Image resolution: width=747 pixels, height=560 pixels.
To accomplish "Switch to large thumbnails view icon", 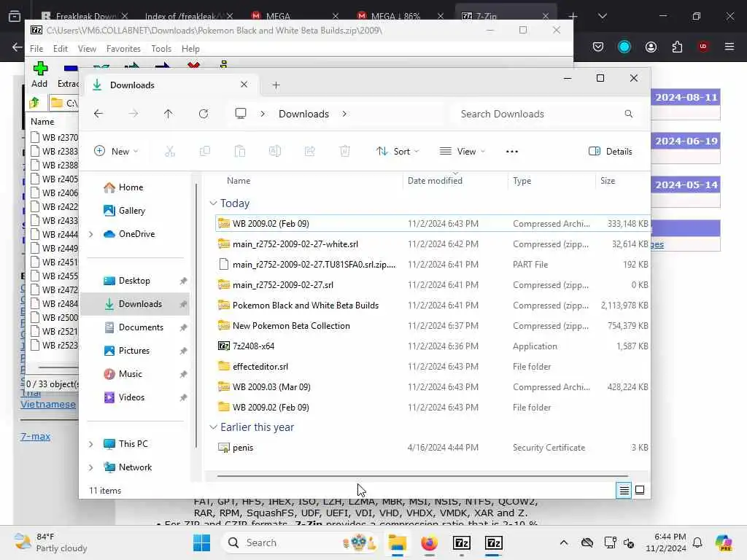I will tap(640, 490).
